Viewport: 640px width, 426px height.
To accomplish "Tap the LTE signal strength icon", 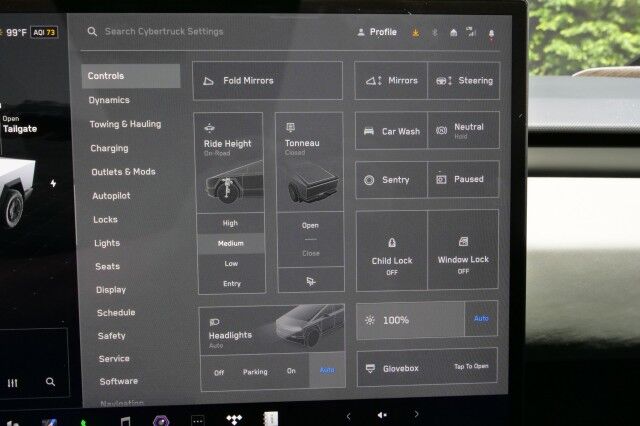I will tap(471, 32).
